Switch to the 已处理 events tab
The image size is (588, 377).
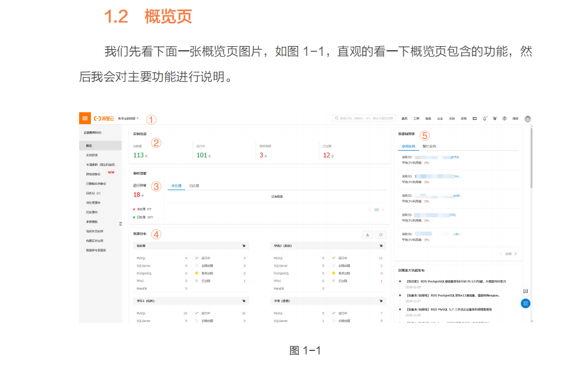(x=194, y=186)
